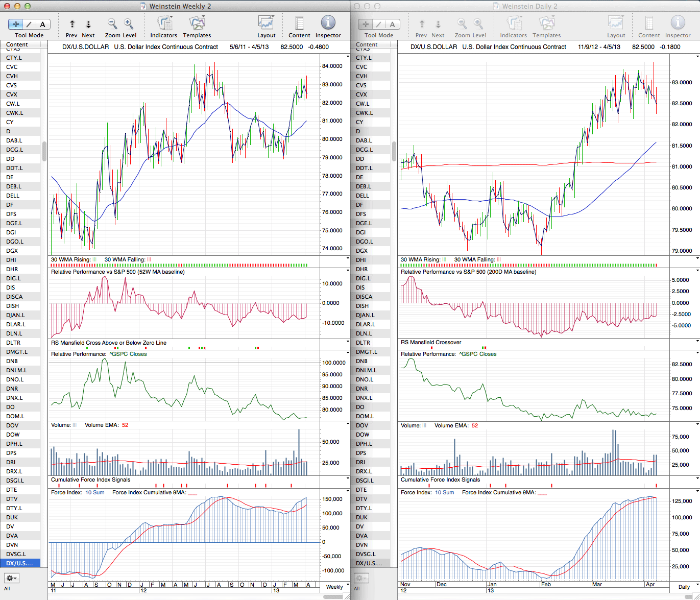Choose DOW in the daily symbol list

pos(362,435)
